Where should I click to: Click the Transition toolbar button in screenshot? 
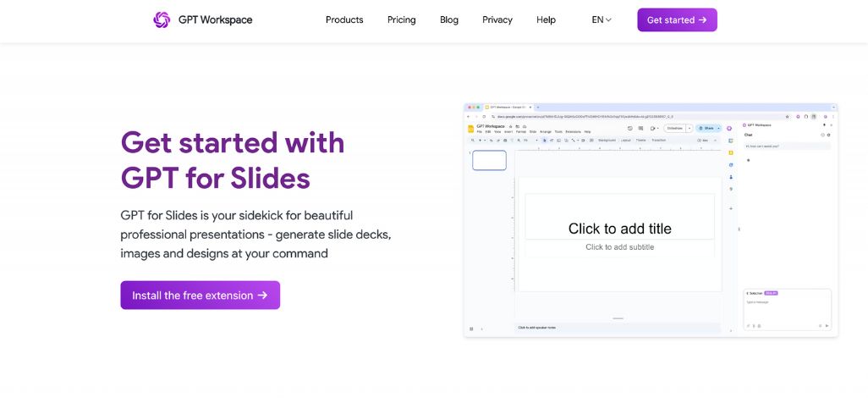pos(659,141)
